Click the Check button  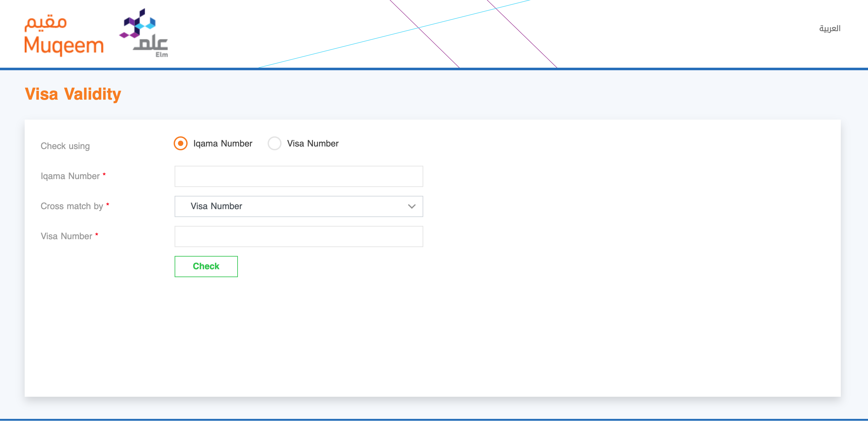[x=206, y=266]
